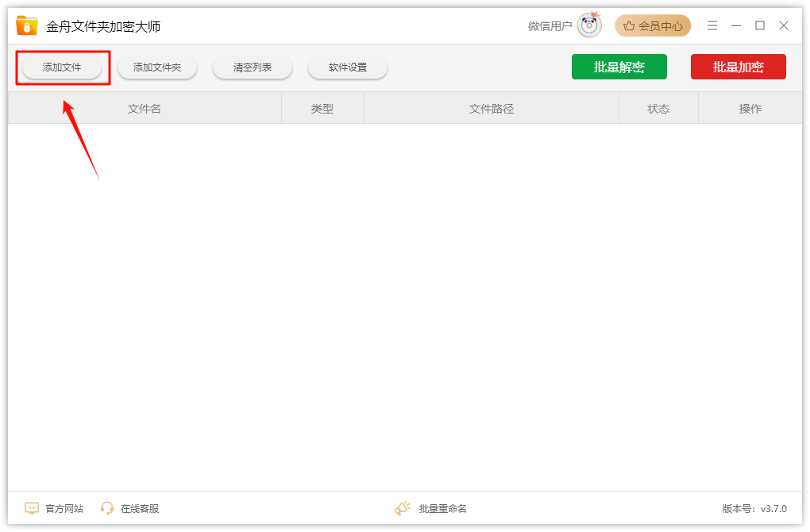Close the application window
The height and width of the screenshot is (532, 810).
[784, 25]
